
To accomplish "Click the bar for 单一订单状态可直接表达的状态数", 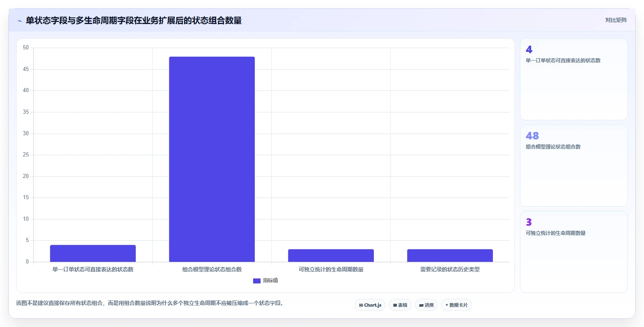I will 93,254.
